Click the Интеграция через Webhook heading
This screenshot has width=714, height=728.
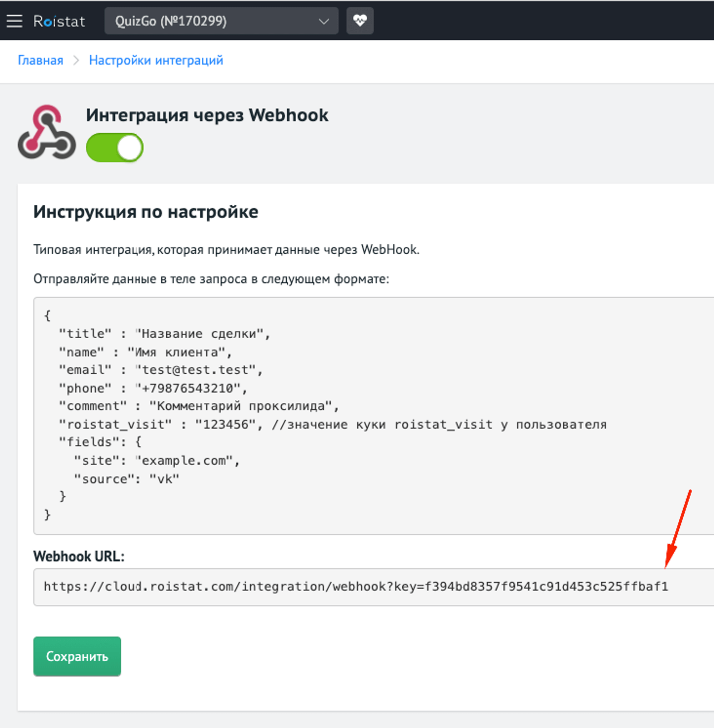coord(207,115)
